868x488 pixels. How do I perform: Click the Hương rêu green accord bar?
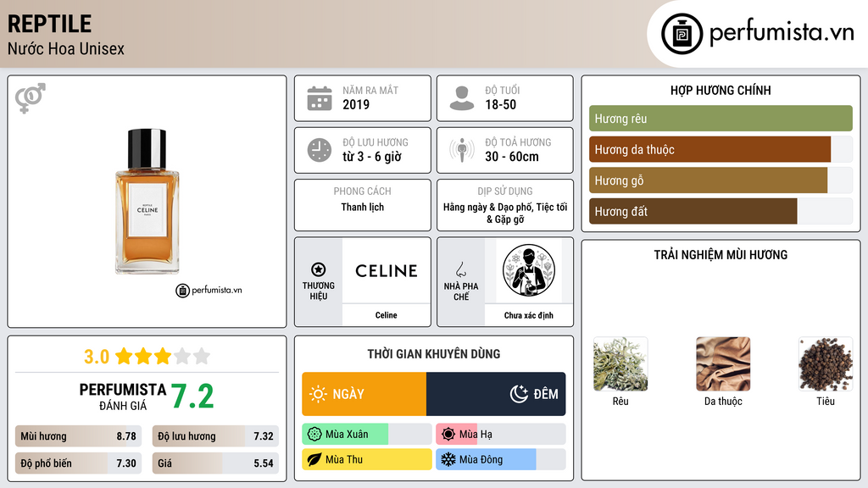(x=721, y=119)
